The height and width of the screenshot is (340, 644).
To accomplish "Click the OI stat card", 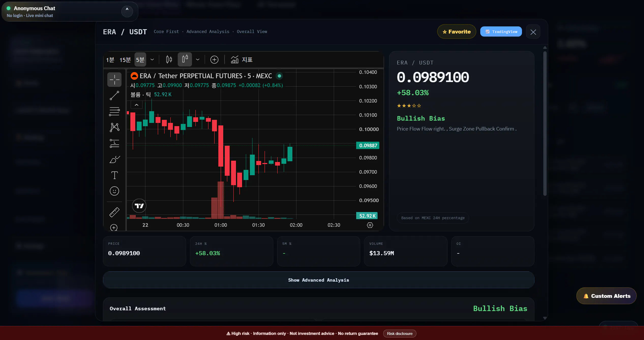I will 492,251.
